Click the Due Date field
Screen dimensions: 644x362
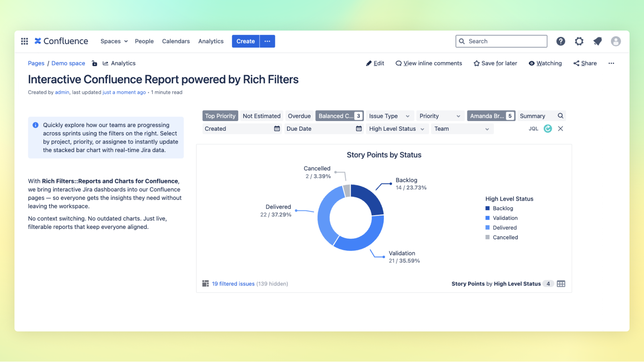pyautogui.click(x=324, y=129)
